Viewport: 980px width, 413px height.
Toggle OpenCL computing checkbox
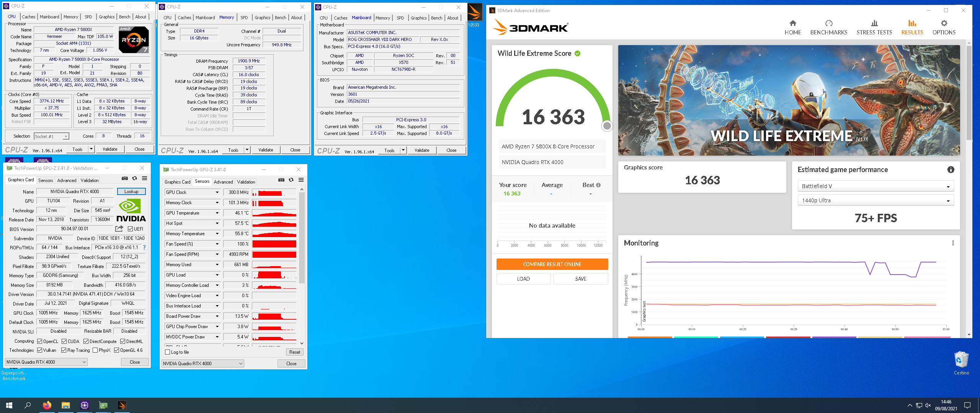(39, 341)
